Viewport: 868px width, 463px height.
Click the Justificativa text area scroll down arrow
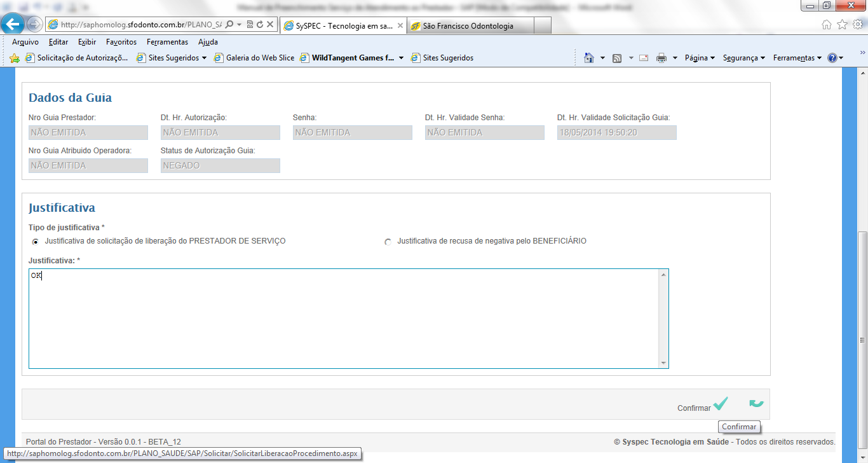tap(663, 363)
